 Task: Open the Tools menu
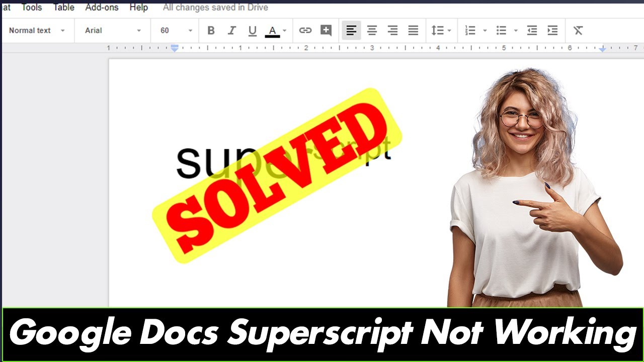32,8
